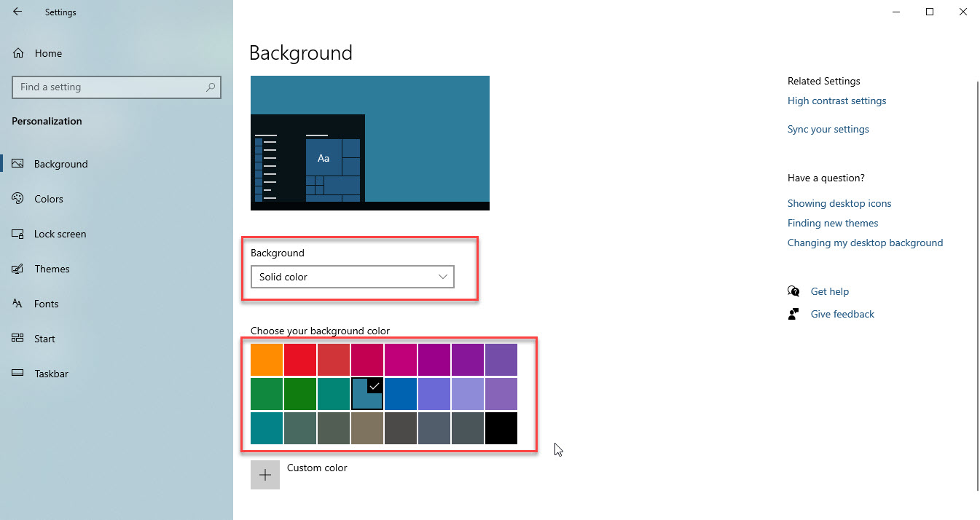The width and height of the screenshot is (980, 520).
Task: Maximize the Settings window
Action: [930, 12]
